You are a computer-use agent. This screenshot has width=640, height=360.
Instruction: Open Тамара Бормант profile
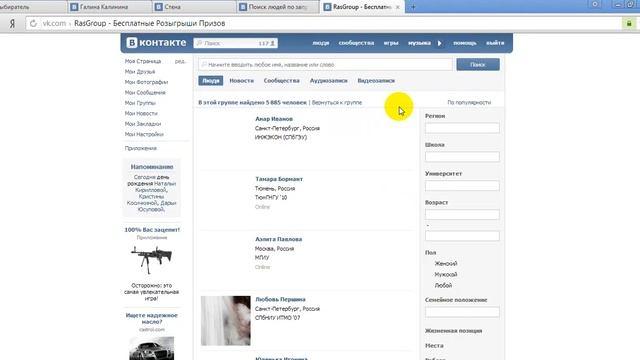[x=279, y=179]
